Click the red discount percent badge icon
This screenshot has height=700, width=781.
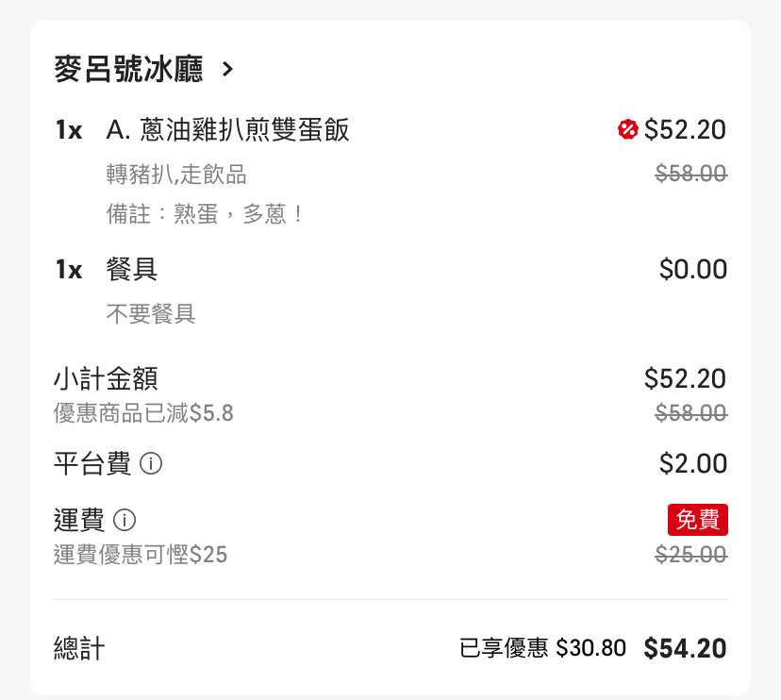coord(627,129)
